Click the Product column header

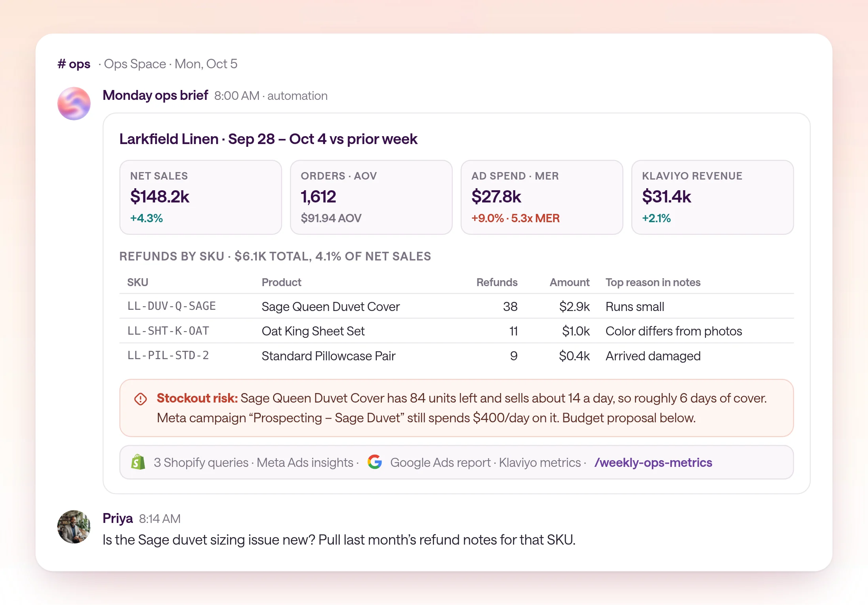click(x=281, y=282)
